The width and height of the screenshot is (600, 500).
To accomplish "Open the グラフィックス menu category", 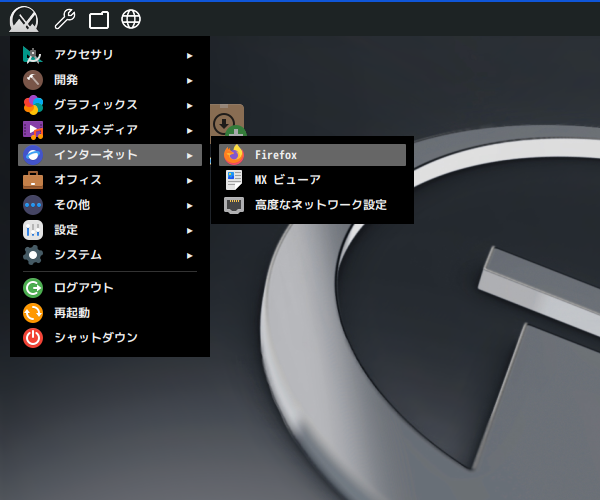I will (95, 105).
